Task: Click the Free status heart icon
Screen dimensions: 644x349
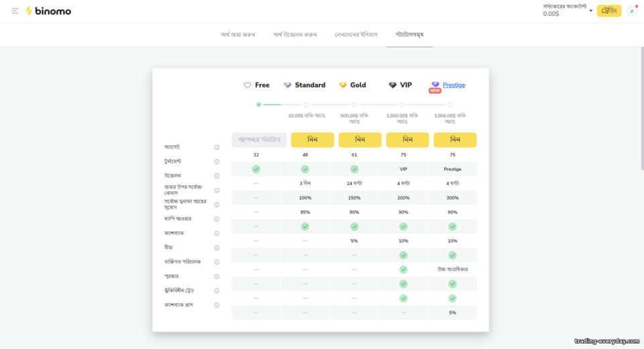Action: 248,85
